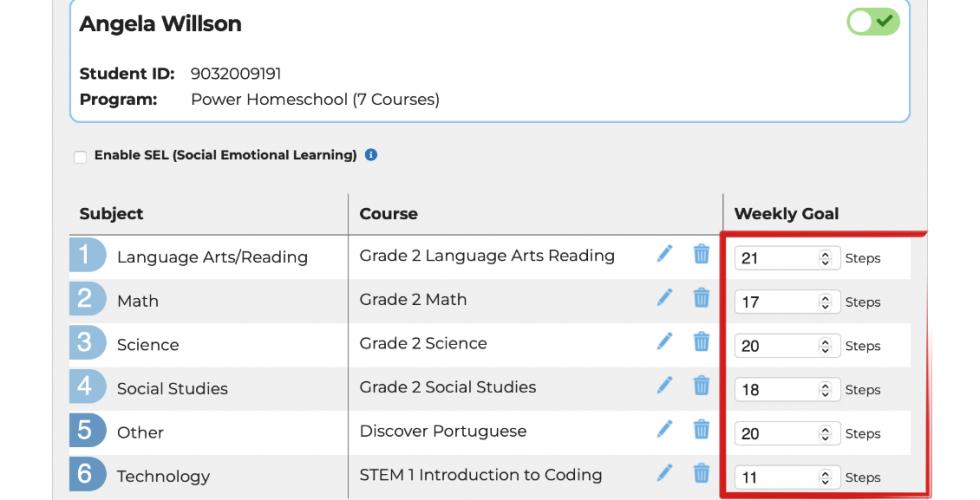Edit the Grade 2 Language Arts Reading course
The height and width of the screenshot is (500, 980).
(665, 254)
